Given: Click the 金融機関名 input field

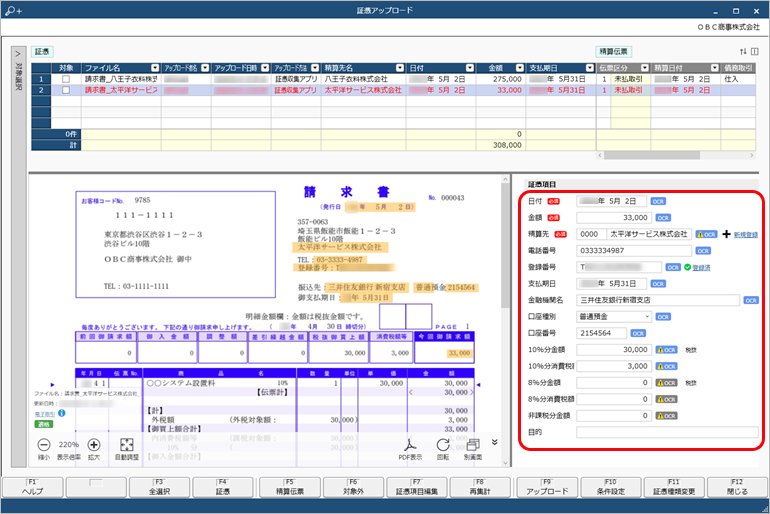Looking at the screenshot, I should 658,300.
